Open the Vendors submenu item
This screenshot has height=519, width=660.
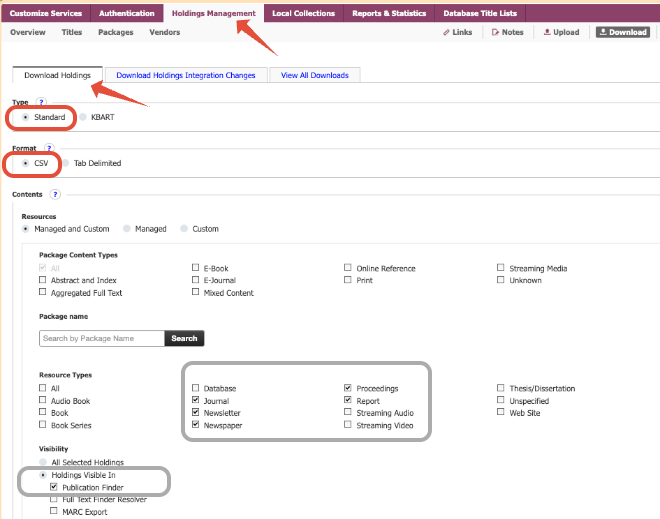165,32
